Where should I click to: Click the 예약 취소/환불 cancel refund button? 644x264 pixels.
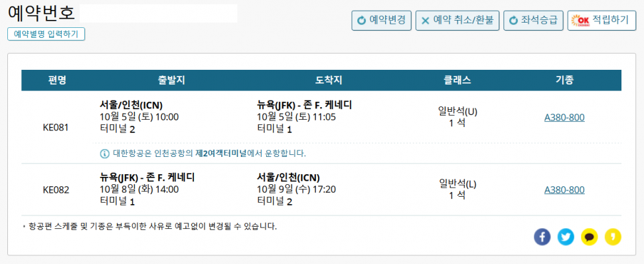pos(457,21)
